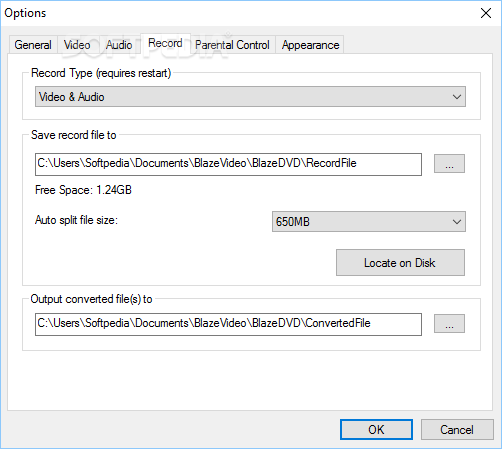Select the Audio tab
Image resolution: width=502 pixels, height=449 pixels.
[x=119, y=44]
